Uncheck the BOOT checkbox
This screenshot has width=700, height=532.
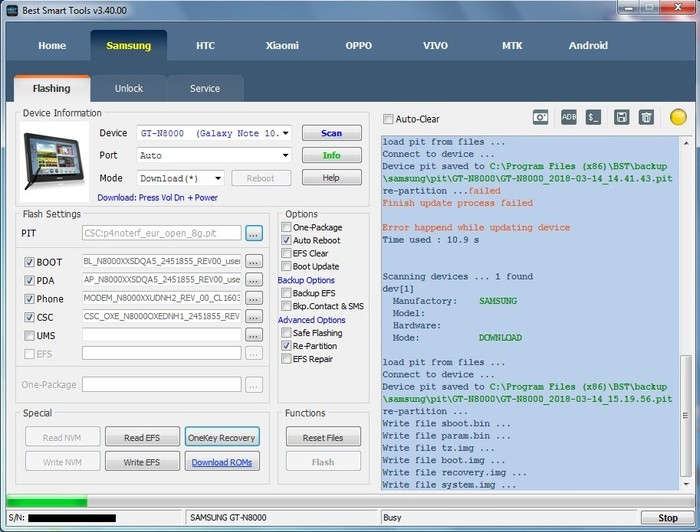pos(29,262)
